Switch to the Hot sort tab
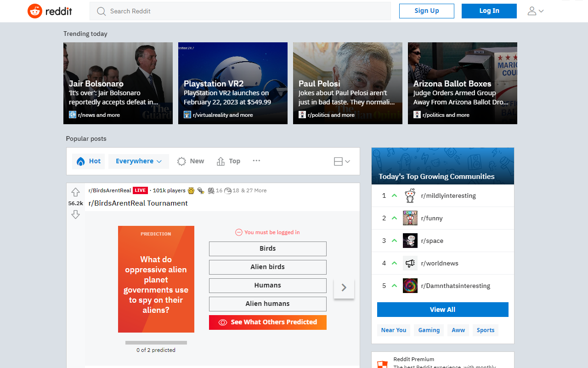Image resolution: width=588 pixels, height=368 pixels. pos(89,161)
